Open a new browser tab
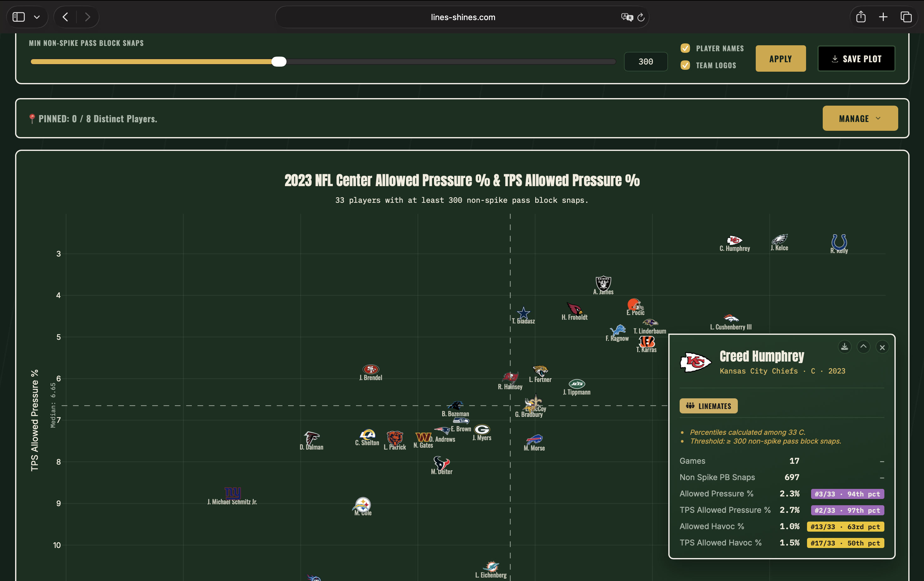Viewport: 924px width, 581px height. pyautogui.click(x=883, y=17)
